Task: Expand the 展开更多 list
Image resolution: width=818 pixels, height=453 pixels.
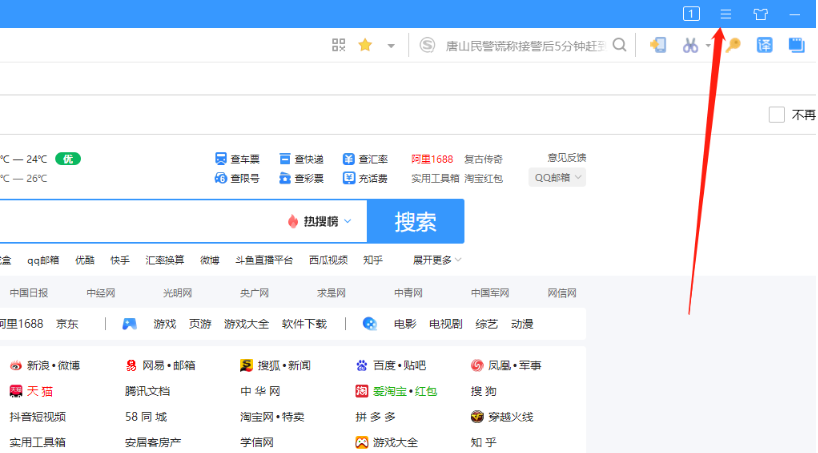Action: pos(437,260)
